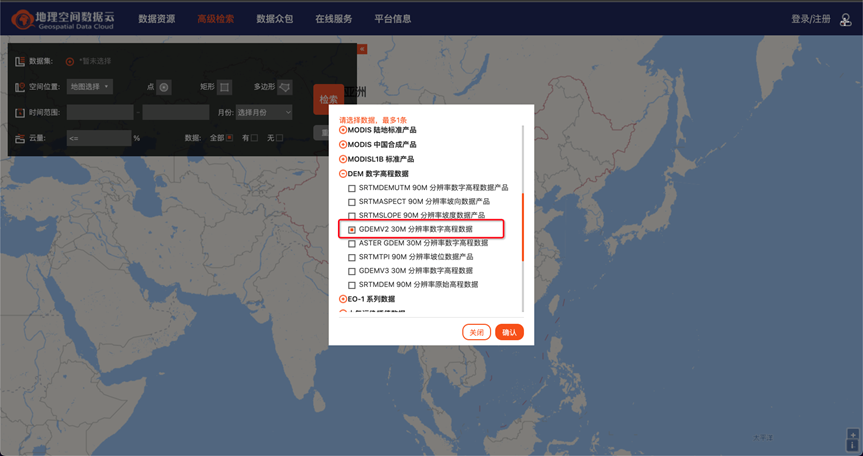
Task: Select the 矩形 rectangle drawing tool
Action: tap(224, 87)
